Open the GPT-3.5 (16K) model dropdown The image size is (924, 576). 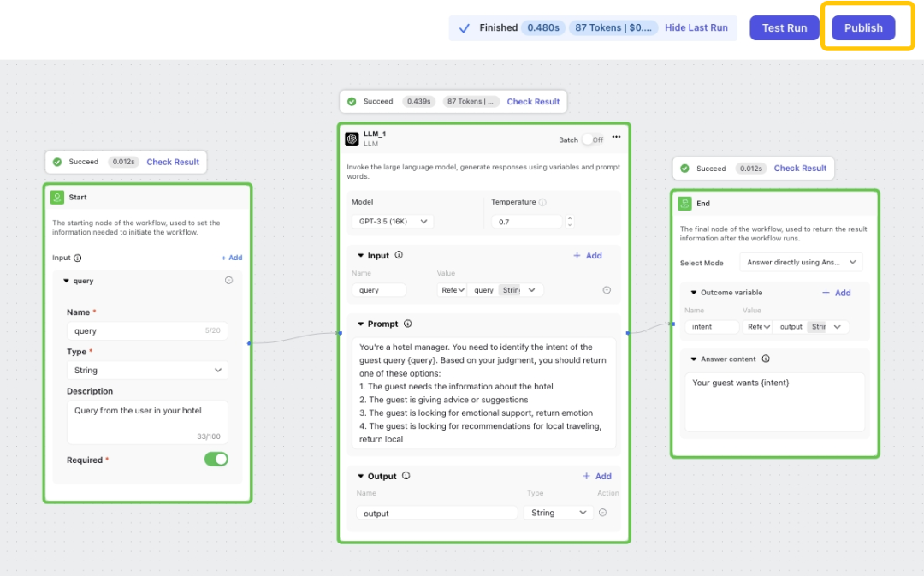pos(392,222)
